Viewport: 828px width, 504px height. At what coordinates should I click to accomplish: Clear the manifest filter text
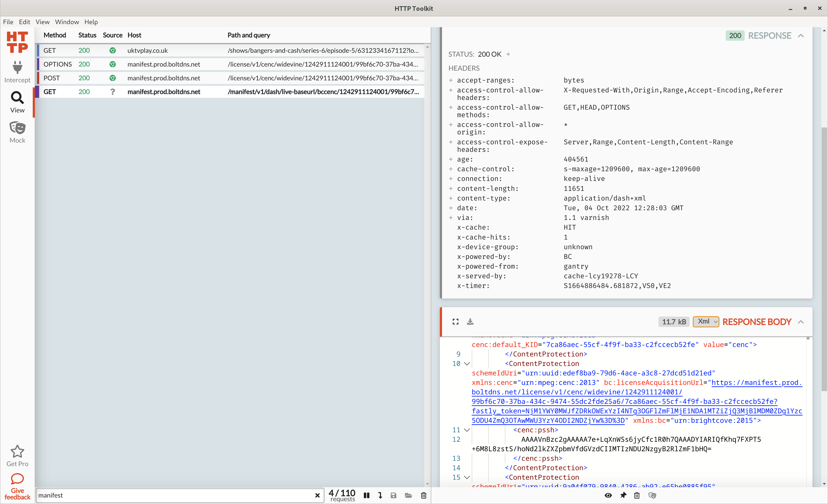(317, 495)
